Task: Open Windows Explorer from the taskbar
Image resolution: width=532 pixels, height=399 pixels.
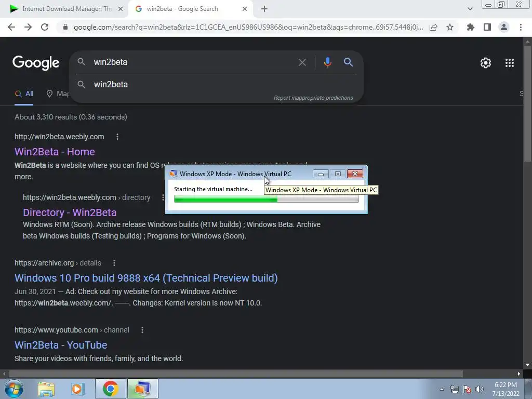Action: pyautogui.click(x=46, y=389)
